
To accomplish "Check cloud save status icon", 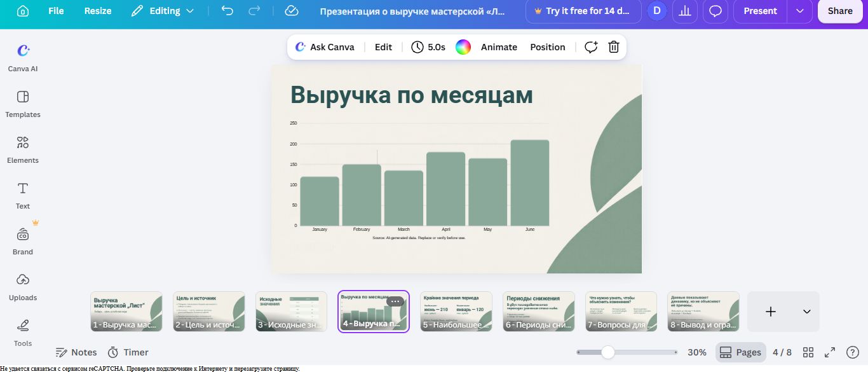I will click(x=292, y=11).
